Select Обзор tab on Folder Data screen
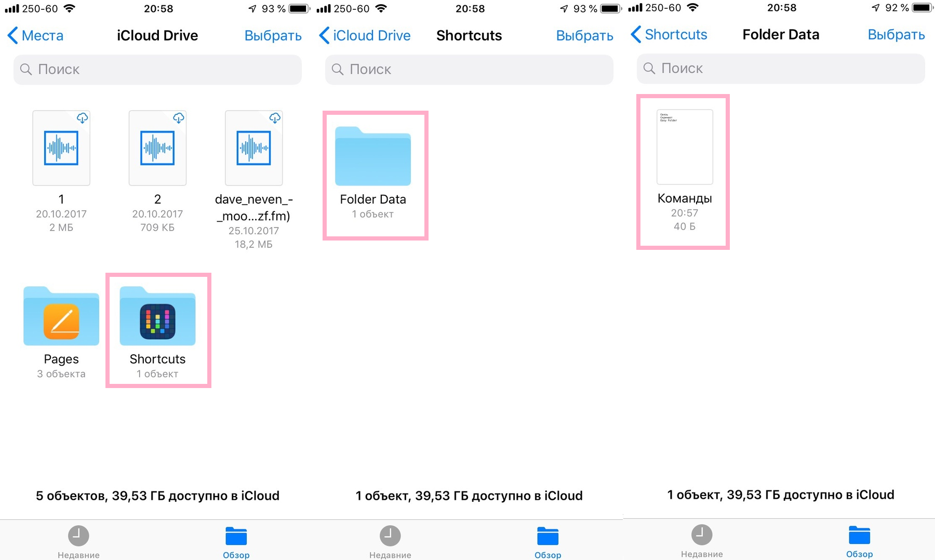This screenshot has height=560, width=935. pos(859,540)
